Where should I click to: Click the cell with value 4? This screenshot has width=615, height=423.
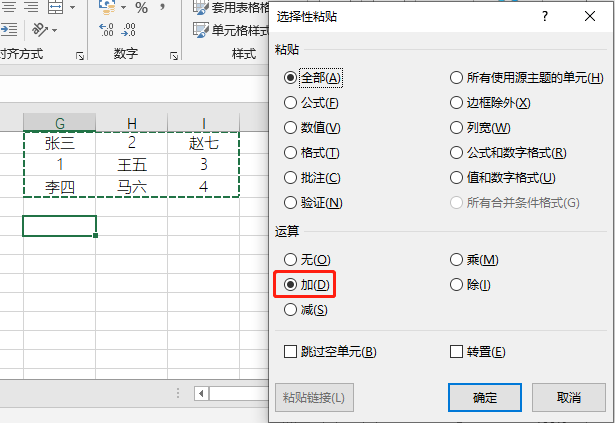(204, 186)
